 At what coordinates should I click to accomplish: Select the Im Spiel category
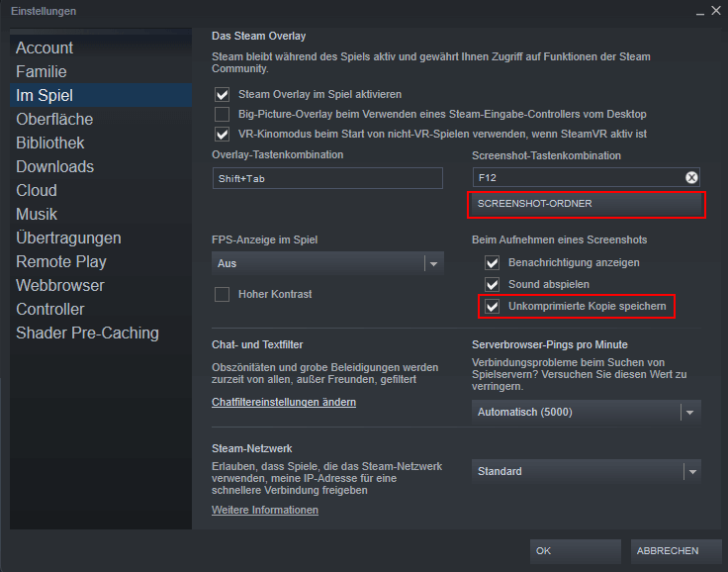point(101,95)
